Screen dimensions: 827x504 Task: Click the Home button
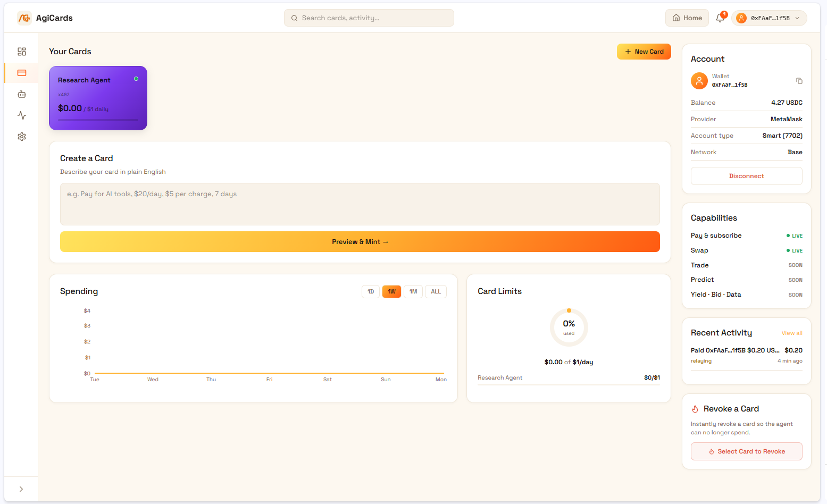pos(687,18)
